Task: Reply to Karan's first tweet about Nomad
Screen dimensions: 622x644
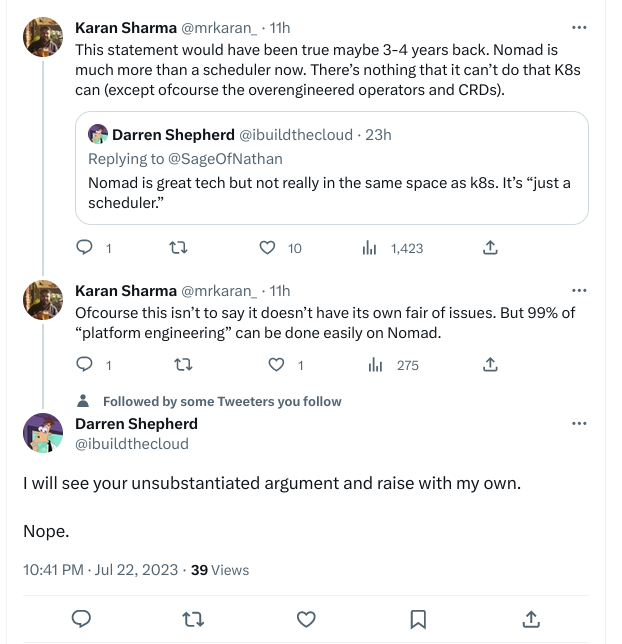Action: click(x=85, y=248)
